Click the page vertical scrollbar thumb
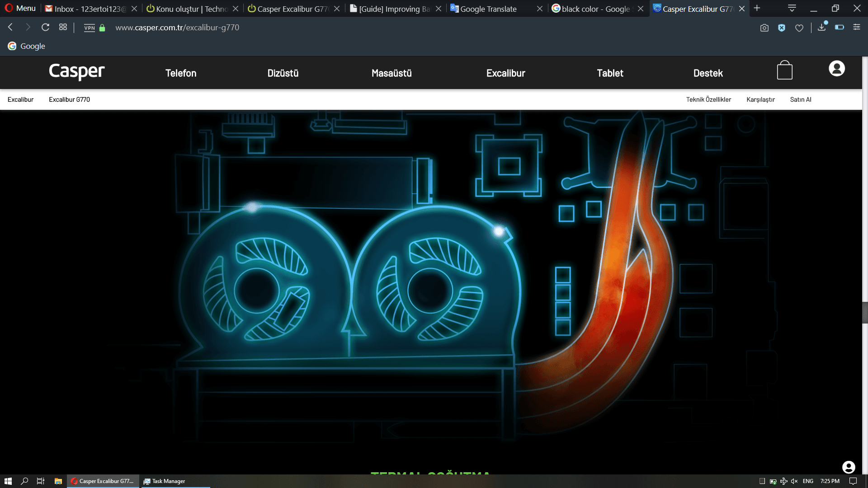 pos(865,312)
